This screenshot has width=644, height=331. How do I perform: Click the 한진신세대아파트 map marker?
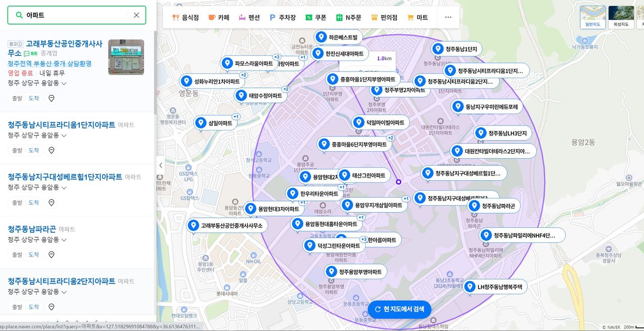pyautogui.click(x=340, y=53)
